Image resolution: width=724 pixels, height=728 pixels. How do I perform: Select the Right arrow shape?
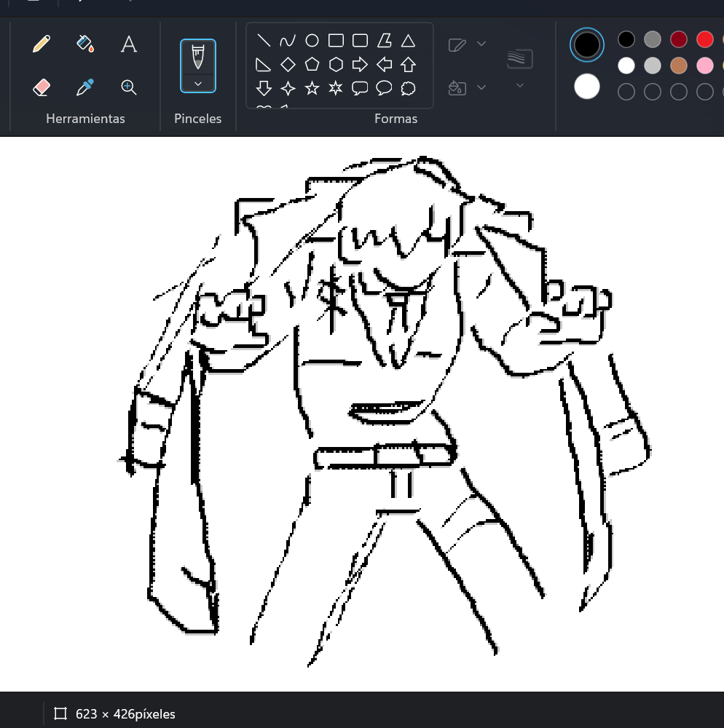point(360,65)
